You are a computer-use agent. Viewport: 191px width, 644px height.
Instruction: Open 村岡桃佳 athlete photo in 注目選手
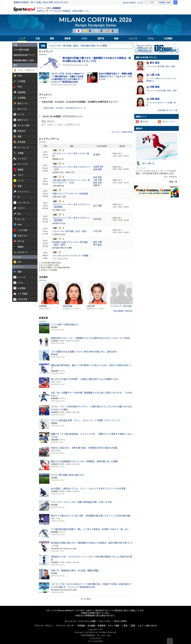(50, 293)
